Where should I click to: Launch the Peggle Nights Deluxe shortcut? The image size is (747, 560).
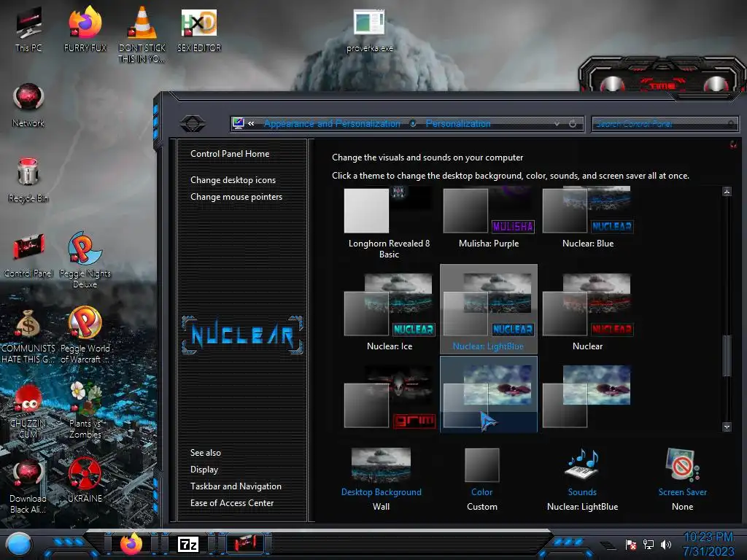pos(85,260)
